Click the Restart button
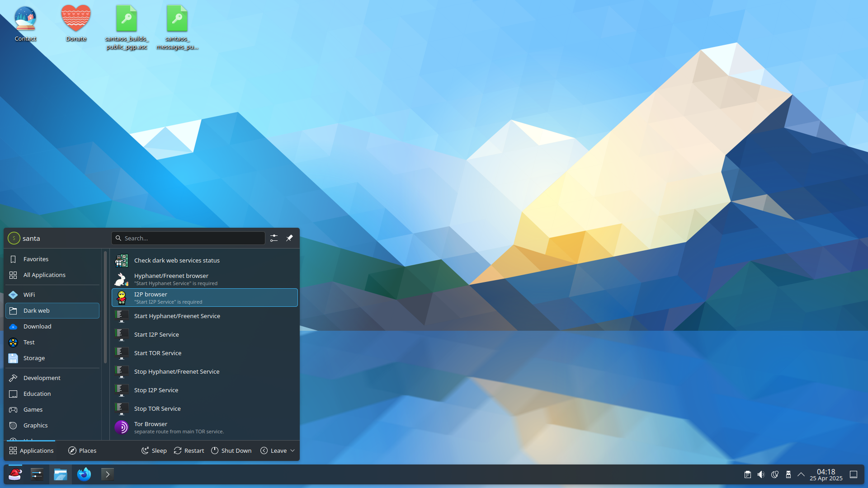Viewport: 868px width, 488px height. click(x=189, y=450)
